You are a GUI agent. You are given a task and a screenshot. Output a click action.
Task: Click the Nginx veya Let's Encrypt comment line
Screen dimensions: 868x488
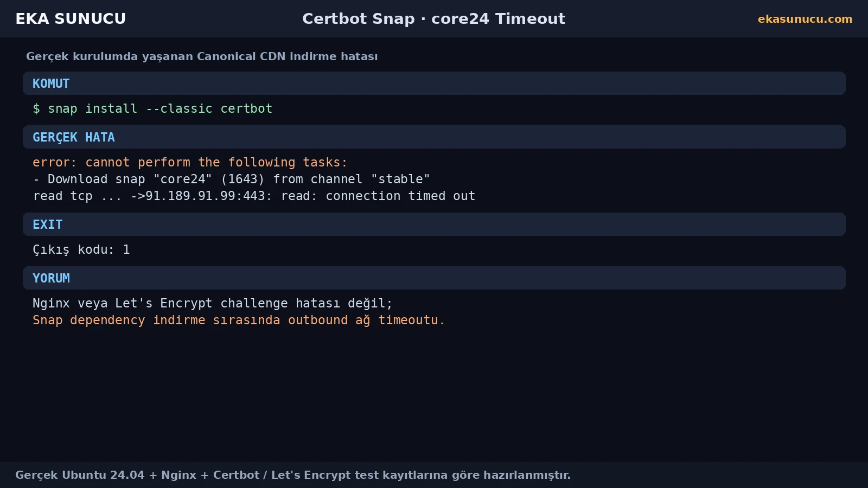pos(213,303)
